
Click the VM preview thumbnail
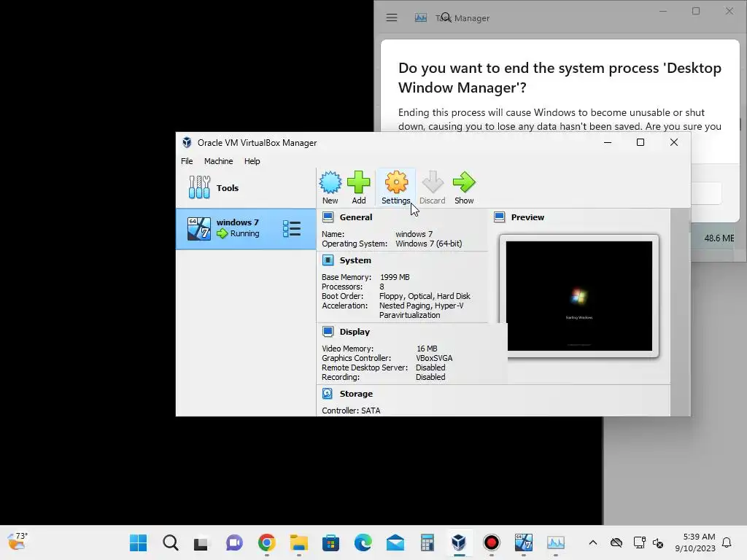578,296
